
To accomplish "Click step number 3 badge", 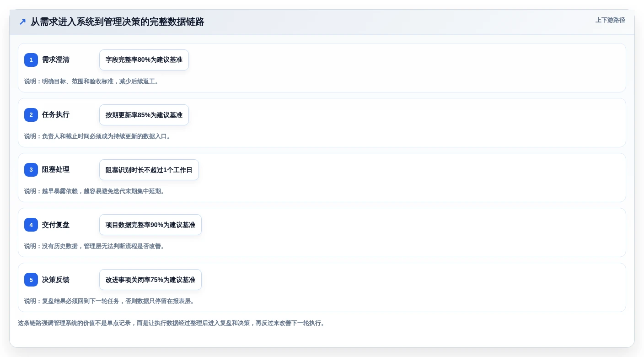I will (31, 170).
